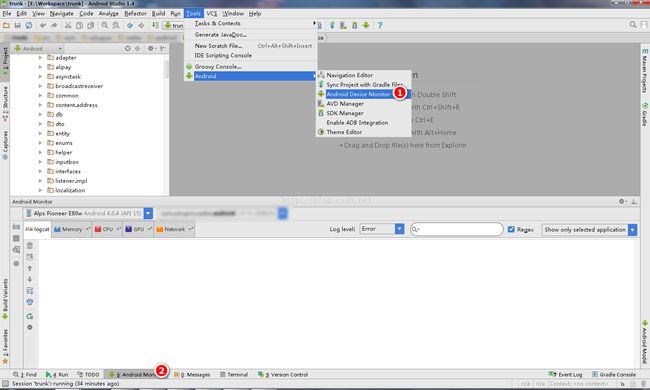Open Show only selected application dropdown
Image resolution: width=650 pixels, height=390 pixels.
coord(633,230)
